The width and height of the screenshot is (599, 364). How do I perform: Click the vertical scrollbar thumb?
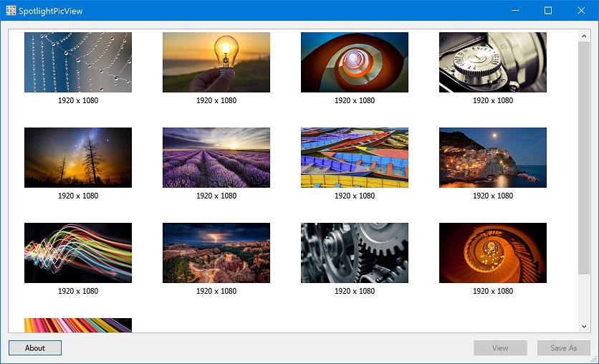click(x=584, y=158)
